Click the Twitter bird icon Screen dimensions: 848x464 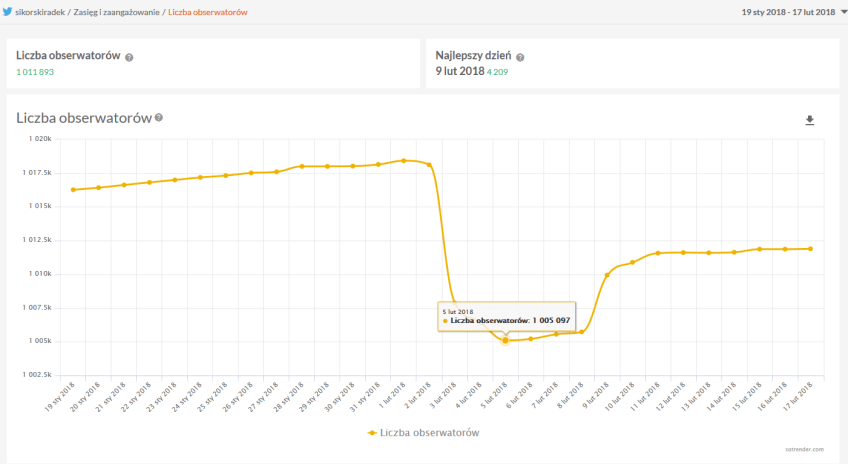coord(9,12)
